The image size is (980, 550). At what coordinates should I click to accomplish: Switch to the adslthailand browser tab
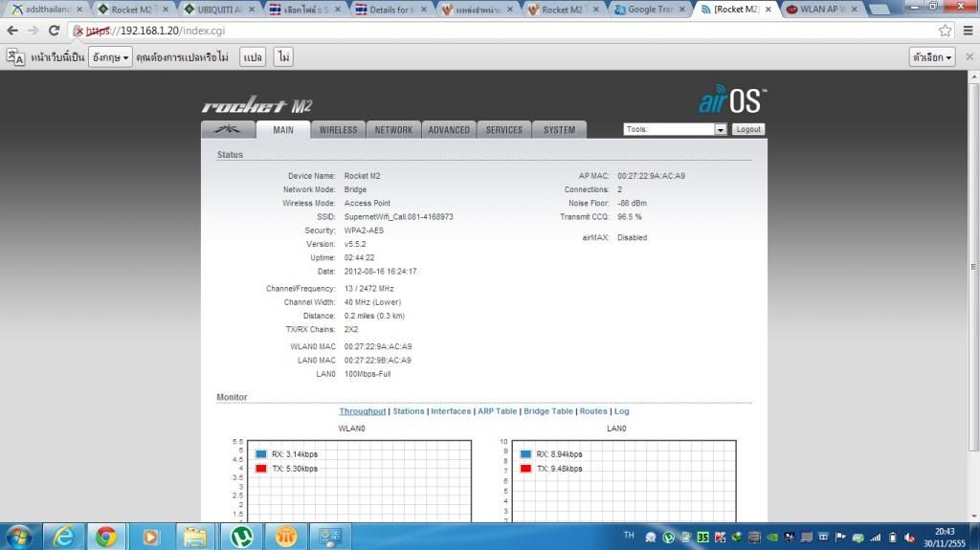tap(47, 10)
